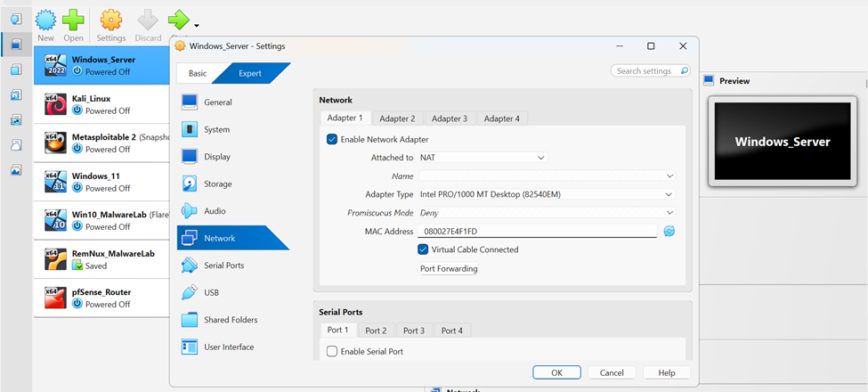
Task: Click the New VM toolbar icon
Action: [46, 20]
